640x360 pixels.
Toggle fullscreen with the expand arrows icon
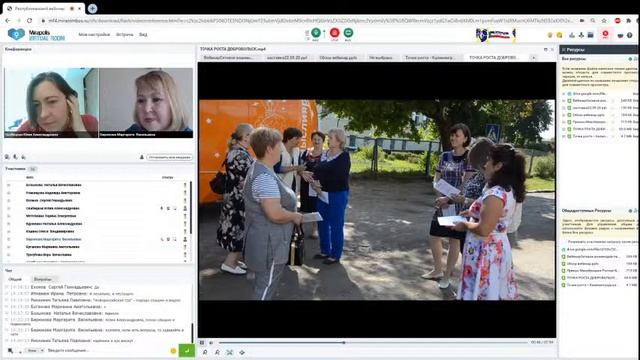coord(229,352)
